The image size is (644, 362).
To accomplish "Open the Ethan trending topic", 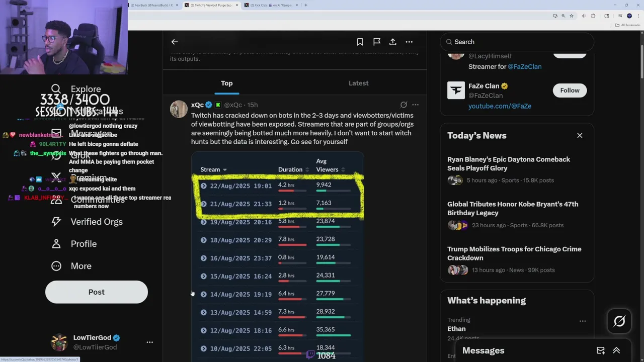I will pyautogui.click(x=456, y=329).
